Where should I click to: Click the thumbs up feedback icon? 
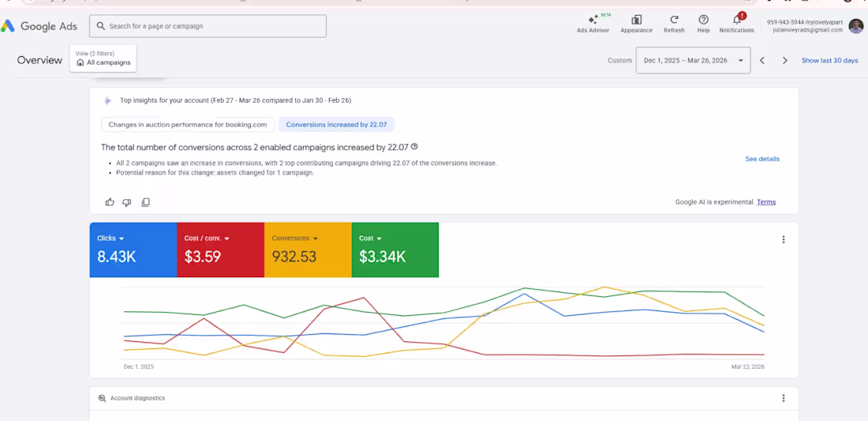tap(110, 202)
